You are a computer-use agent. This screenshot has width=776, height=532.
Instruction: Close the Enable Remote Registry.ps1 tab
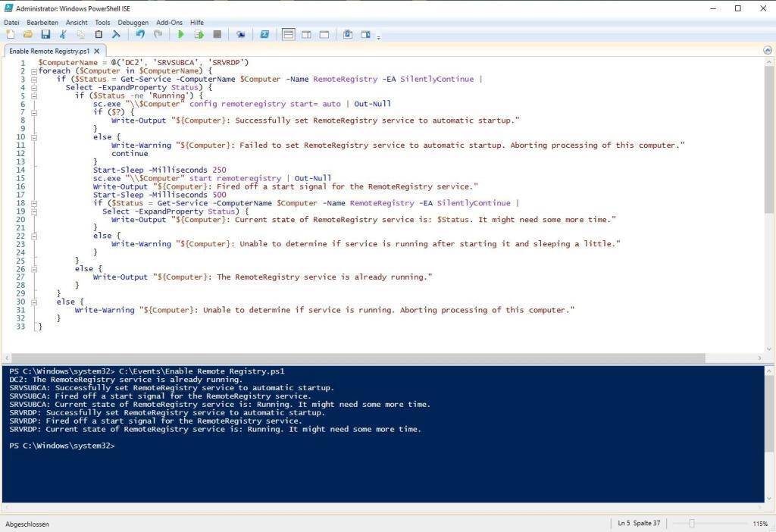[x=95, y=51]
